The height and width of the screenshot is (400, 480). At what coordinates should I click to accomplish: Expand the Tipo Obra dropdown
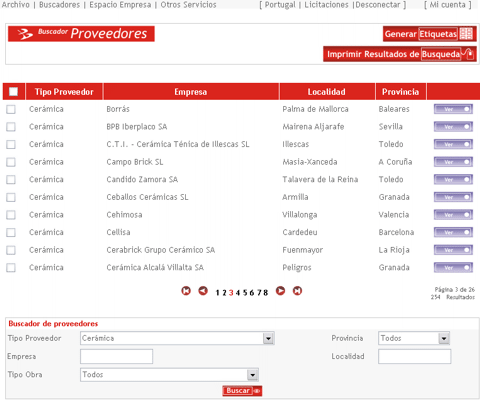pos(253,375)
